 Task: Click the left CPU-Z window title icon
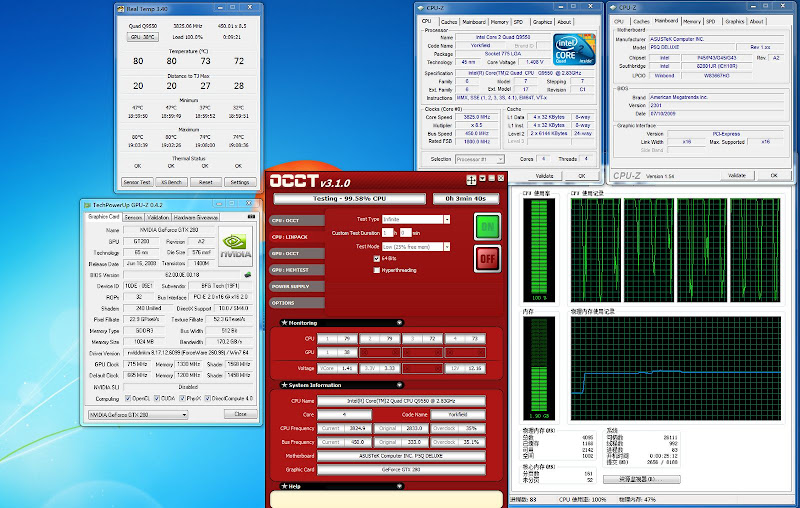[421, 8]
